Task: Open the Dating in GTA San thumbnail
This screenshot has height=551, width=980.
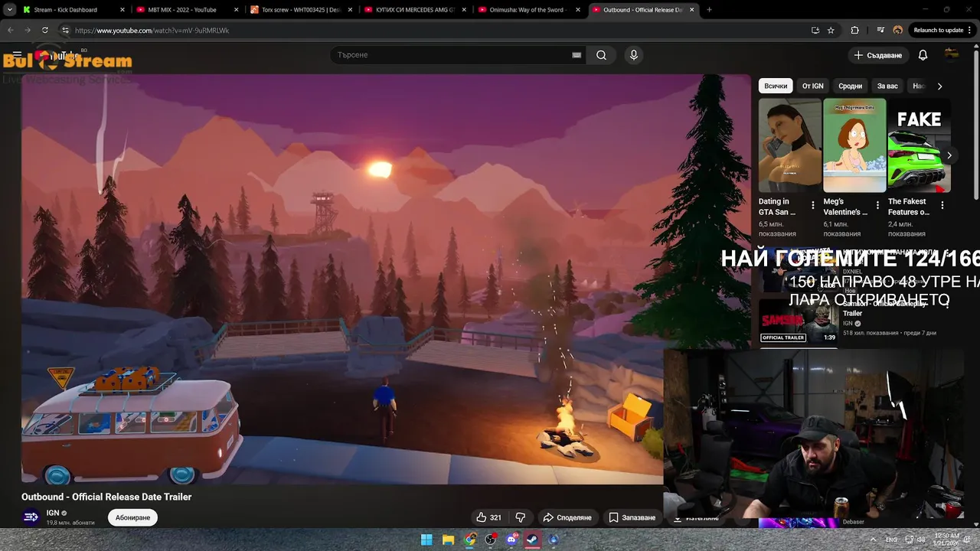Action: pos(789,145)
